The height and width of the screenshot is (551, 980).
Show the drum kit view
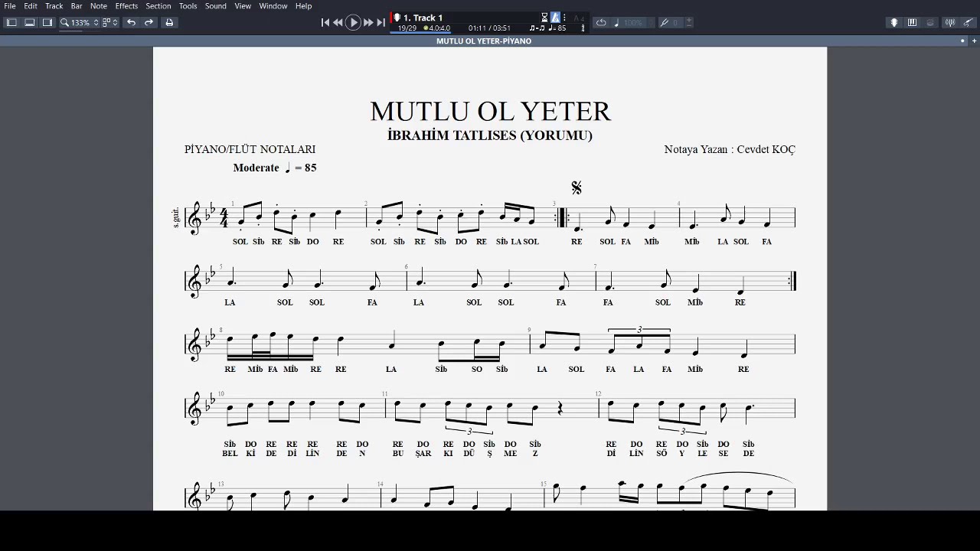coord(930,23)
